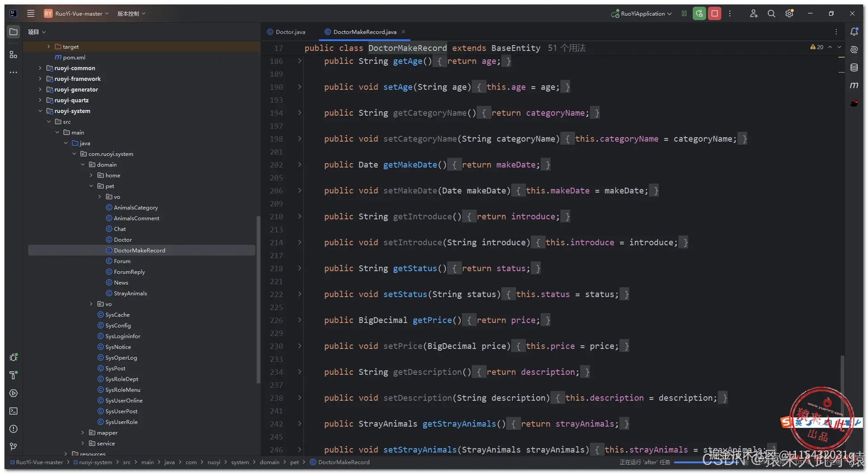Expand the folded setStatus method
This screenshot has height=474, width=868.
pyautogui.click(x=300, y=294)
